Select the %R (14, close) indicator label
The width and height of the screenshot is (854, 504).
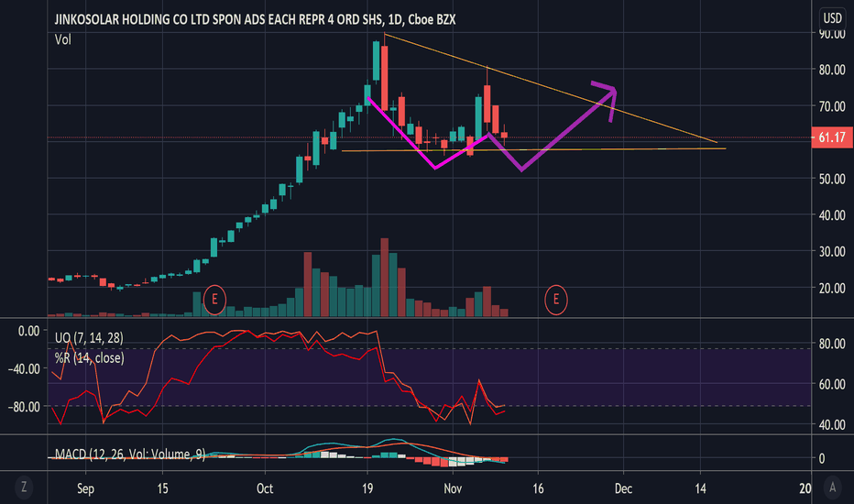pyautogui.click(x=89, y=358)
